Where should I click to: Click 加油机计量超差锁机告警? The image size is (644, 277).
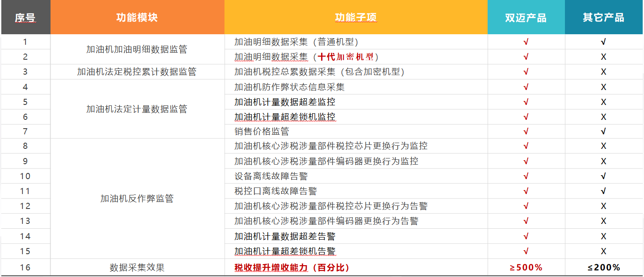(285, 251)
